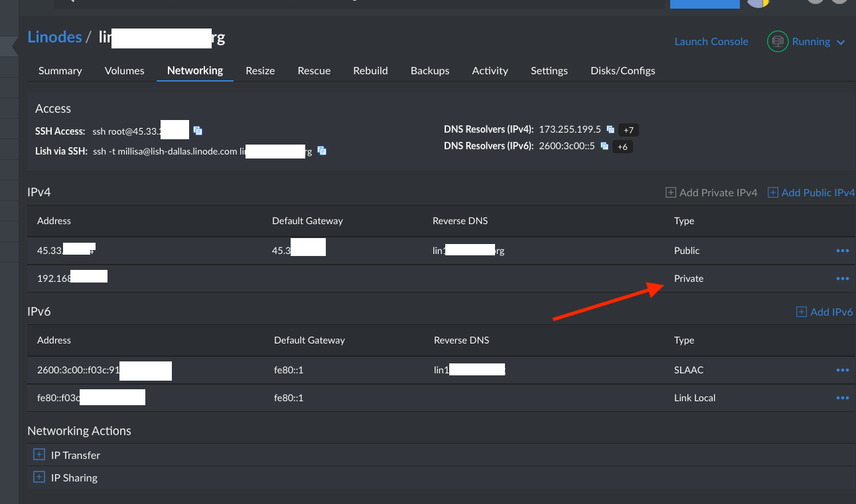Open the actions menu for the Public IPv4 row
856x504 pixels.
pyautogui.click(x=843, y=251)
